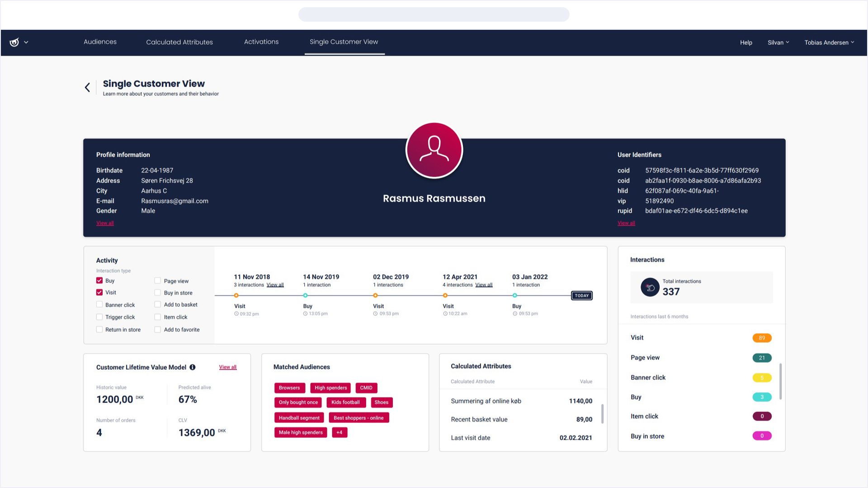Screen dimensions: 868x488
Task: Open the info tooltip on Customer Lifetime Value Model
Action: [x=193, y=367]
